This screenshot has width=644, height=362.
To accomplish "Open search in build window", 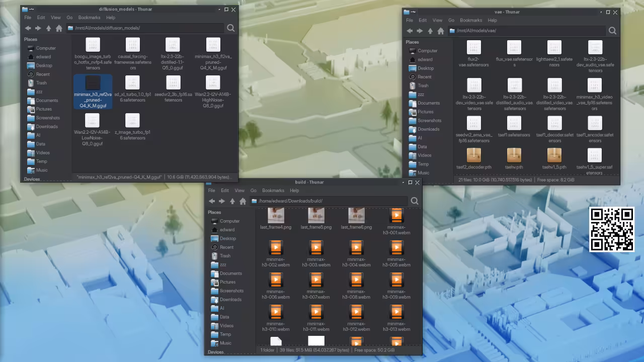I will pyautogui.click(x=415, y=201).
